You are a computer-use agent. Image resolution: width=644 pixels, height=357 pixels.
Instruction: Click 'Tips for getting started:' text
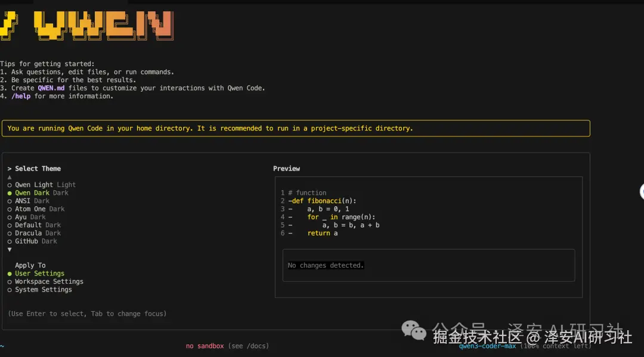[x=47, y=64]
